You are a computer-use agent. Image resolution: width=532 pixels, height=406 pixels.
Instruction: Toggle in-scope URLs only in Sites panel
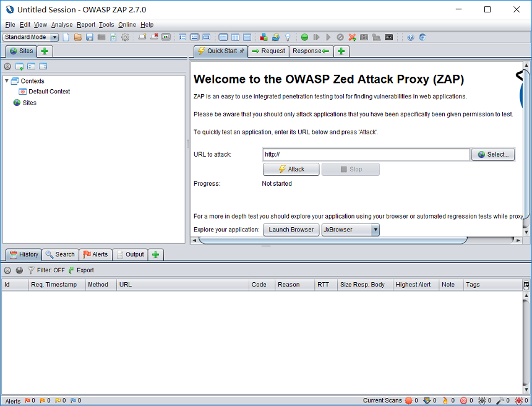coord(7,67)
